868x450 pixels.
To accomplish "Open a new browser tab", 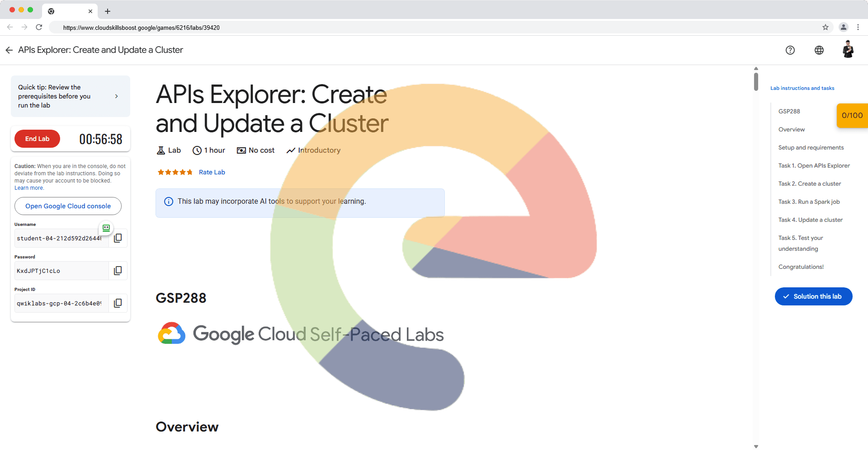I will click(108, 11).
